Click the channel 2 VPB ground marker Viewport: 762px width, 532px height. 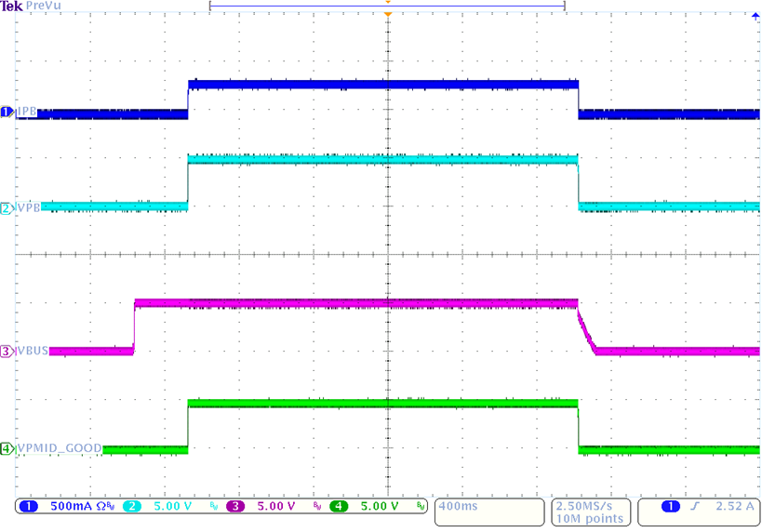(x=7, y=208)
